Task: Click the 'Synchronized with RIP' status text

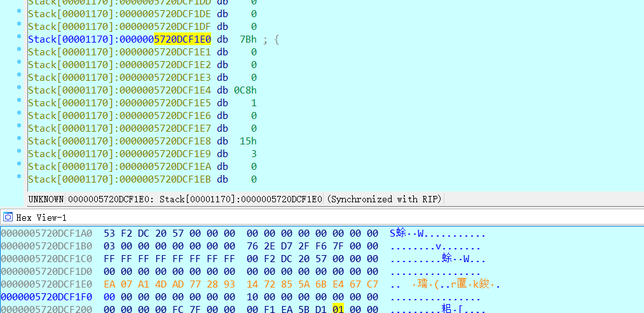Action: (x=384, y=199)
